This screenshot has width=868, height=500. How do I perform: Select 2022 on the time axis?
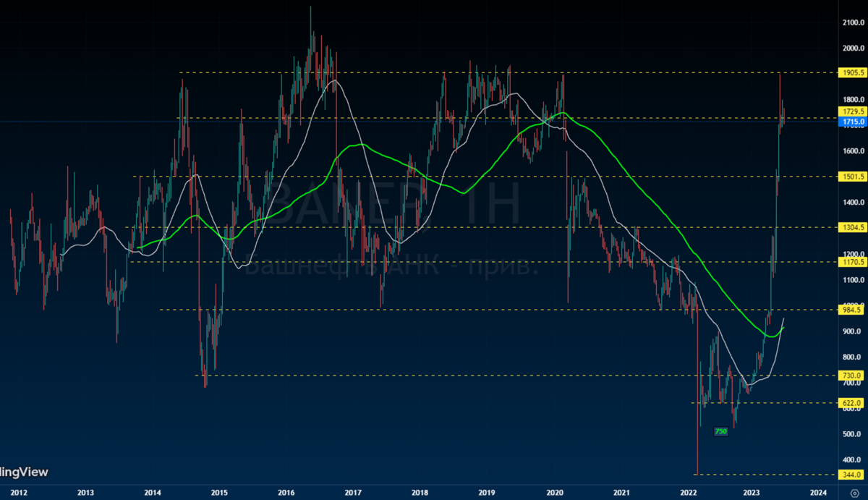coord(688,492)
